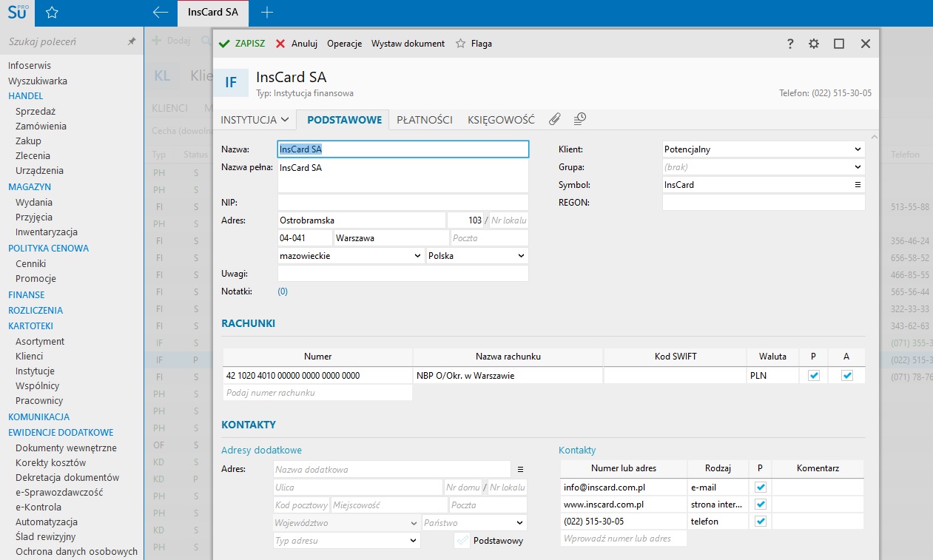Switch to the PŁATNOŚCI tab
933x560 pixels.
click(425, 120)
